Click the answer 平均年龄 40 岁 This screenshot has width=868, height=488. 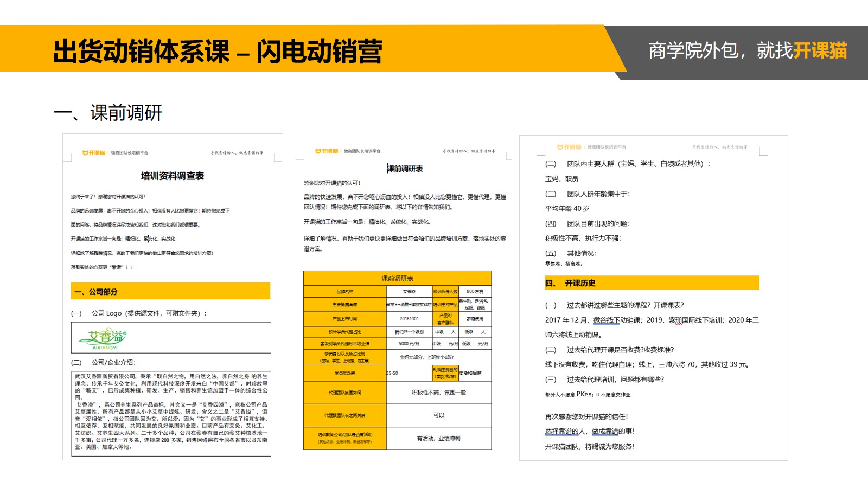point(567,209)
